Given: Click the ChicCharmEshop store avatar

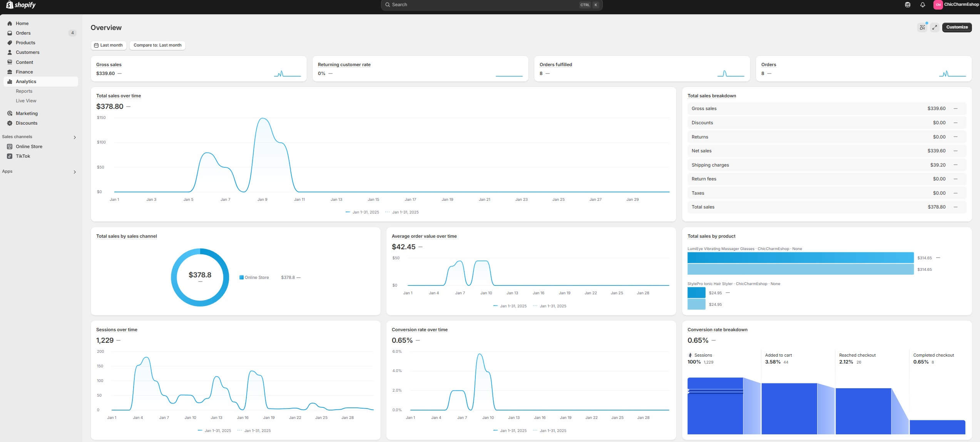Looking at the screenshot, I should [x=938, y=5].
